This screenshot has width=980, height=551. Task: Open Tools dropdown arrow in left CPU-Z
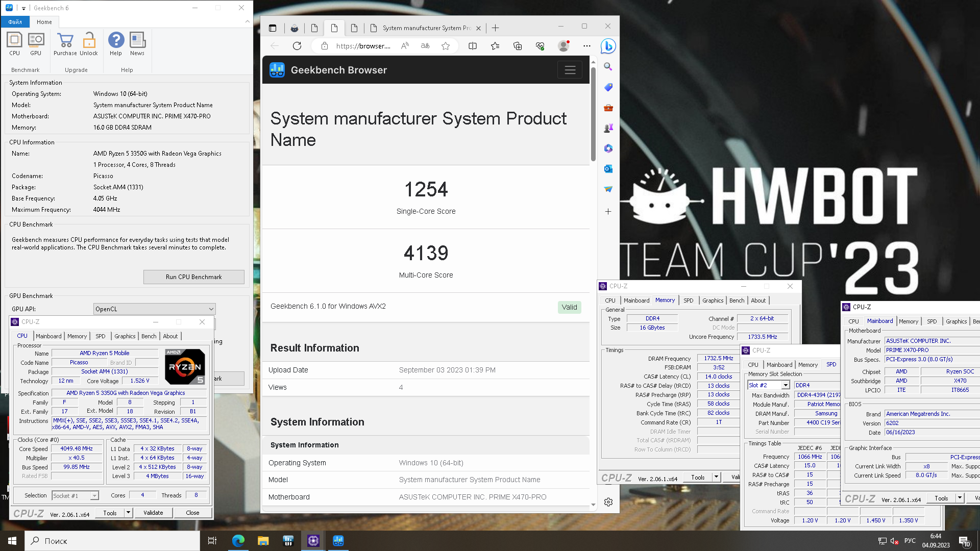pos(128,513)
